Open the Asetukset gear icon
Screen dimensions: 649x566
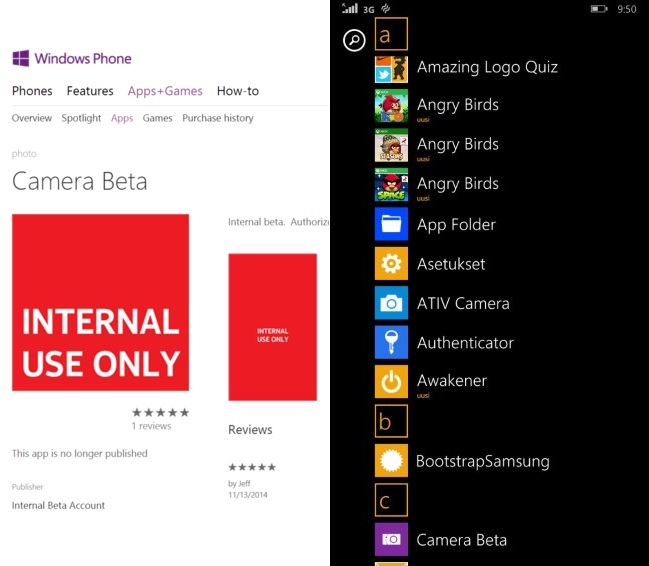[x=391, y=263]
